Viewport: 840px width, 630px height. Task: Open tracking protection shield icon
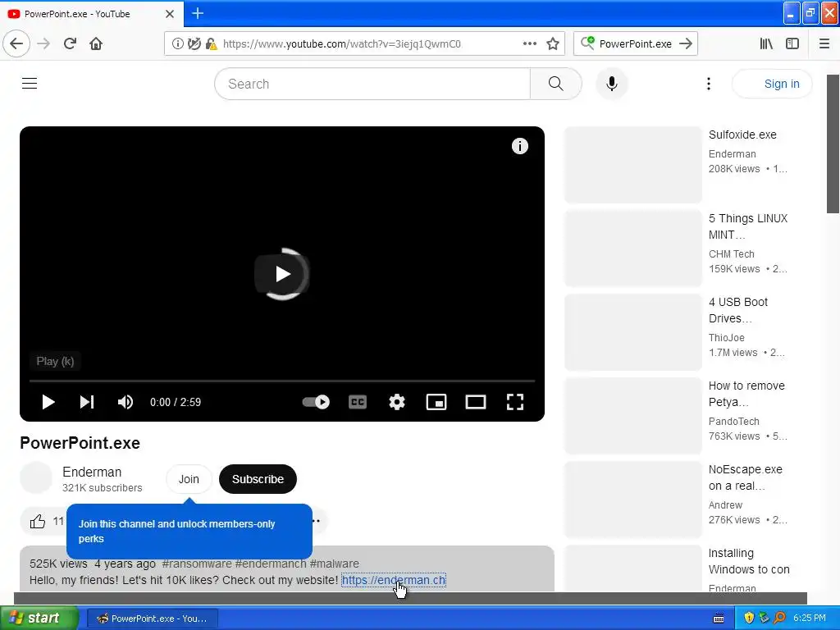tap(194, 44)
